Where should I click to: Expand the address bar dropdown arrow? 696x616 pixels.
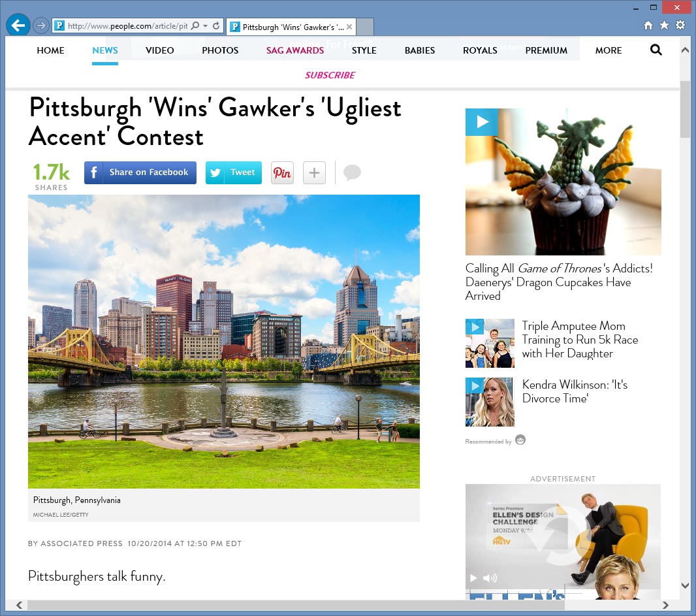(206, 26)
